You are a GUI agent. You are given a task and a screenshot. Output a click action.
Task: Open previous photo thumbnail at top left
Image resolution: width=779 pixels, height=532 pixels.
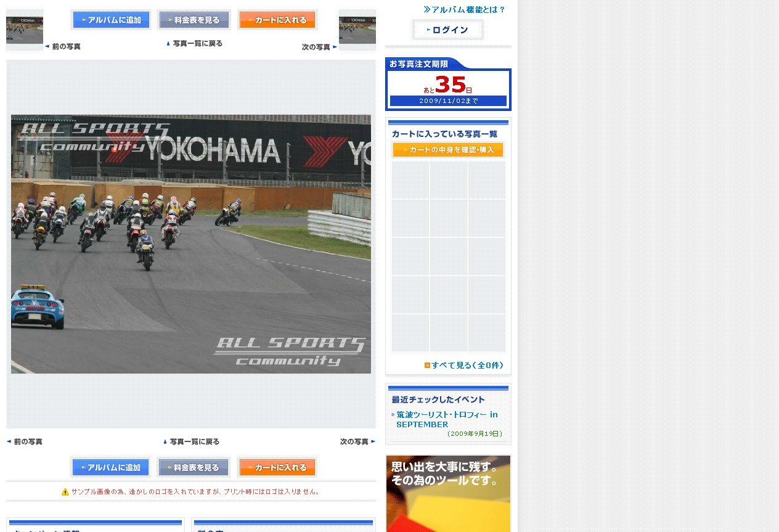click(x=25, y=30)
